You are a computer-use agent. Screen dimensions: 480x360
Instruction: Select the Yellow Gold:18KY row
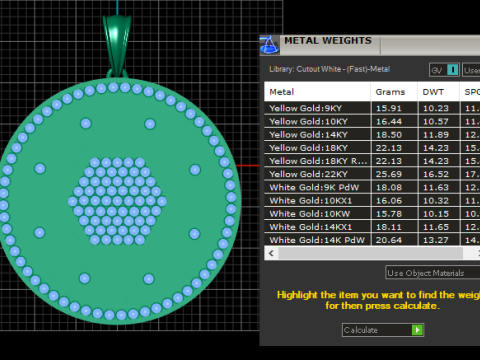[x=372, y=148]
